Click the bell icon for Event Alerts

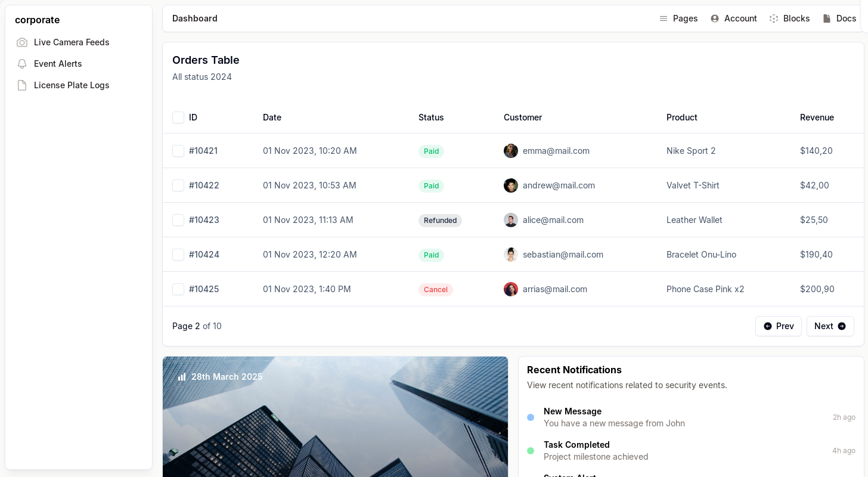tap(22, 64)
